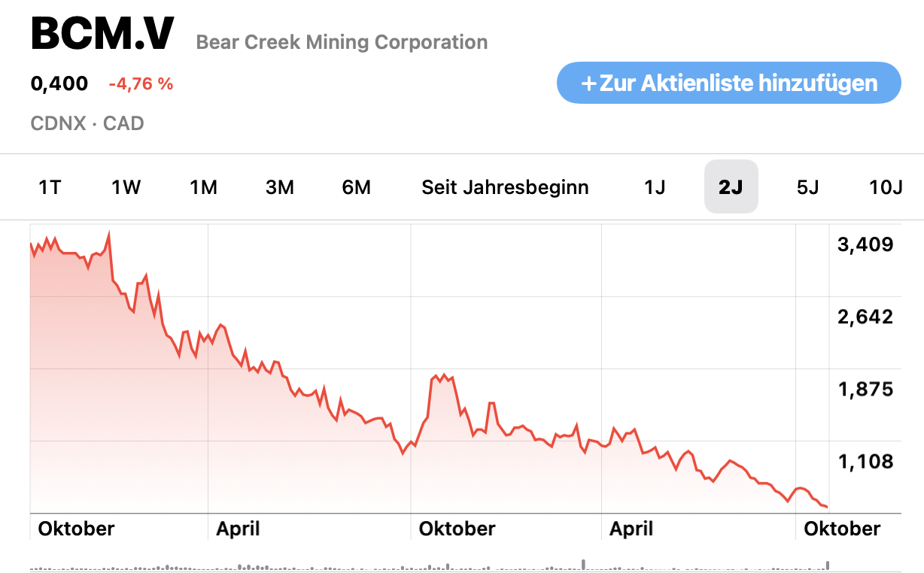The width and height of the screenshot is (924, 573).
Task: Click the Zur Aktienliste hinzufügen button
Action: click(x=728, y=83)
